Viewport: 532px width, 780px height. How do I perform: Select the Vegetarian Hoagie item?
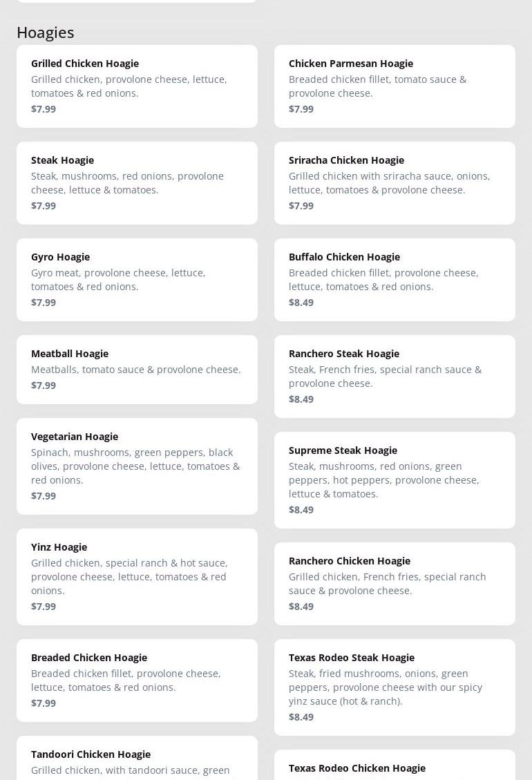137,466
